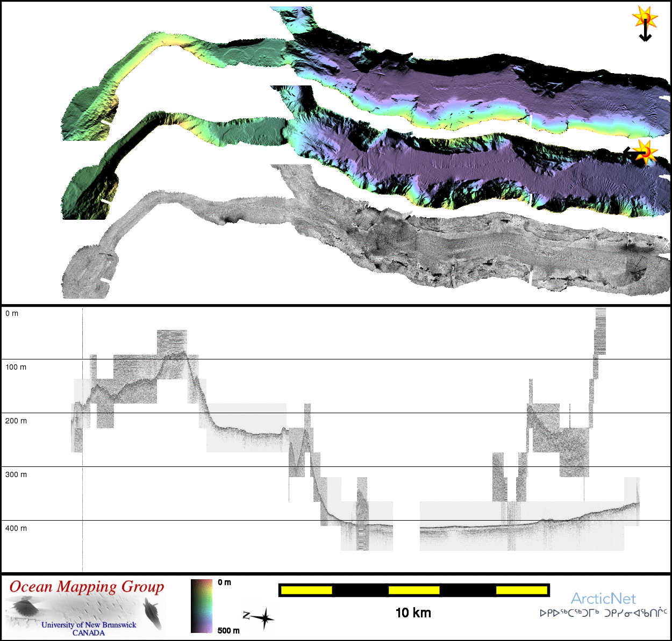Select the 200 m depth axis label
This screenshot has width=672, height=641.
(16, 421)
